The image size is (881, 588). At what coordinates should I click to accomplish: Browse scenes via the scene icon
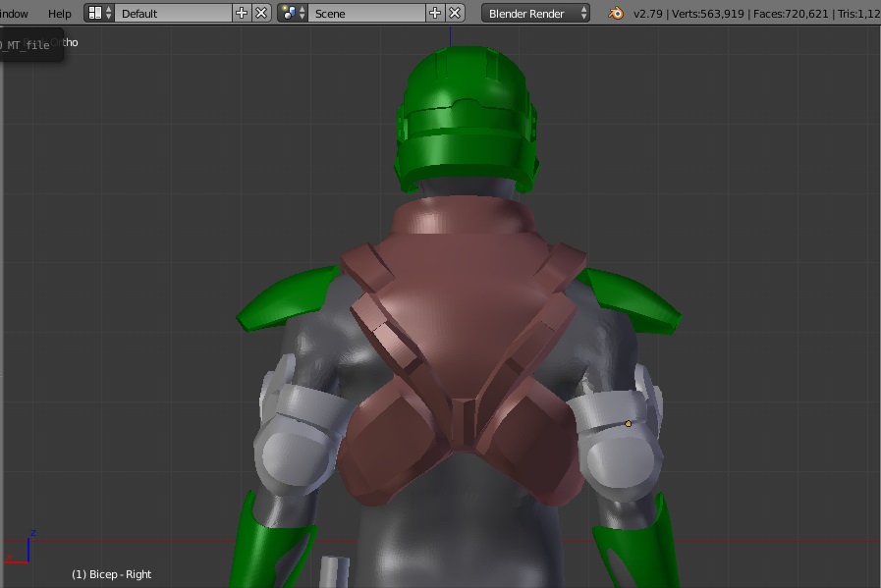(293, 14)
